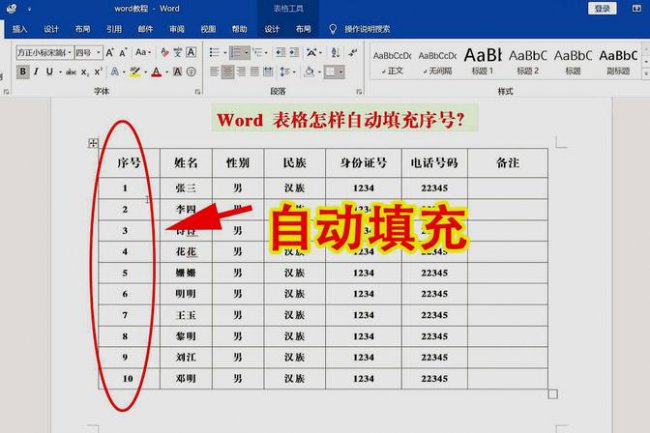Apply Bullets list icon
Screen dimensions: 650x433
pos(214,53)
